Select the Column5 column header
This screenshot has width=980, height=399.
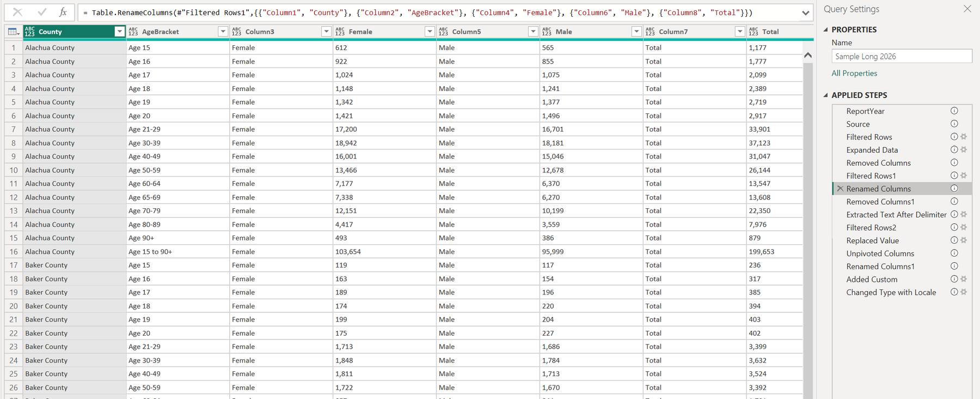click(488, 32)
